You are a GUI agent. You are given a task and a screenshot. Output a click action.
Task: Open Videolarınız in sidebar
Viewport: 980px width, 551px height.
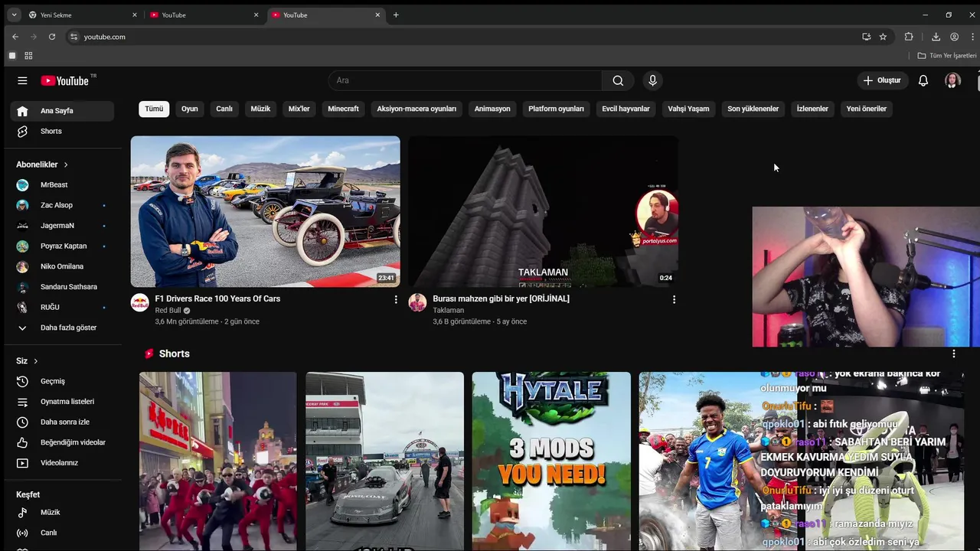62,463
